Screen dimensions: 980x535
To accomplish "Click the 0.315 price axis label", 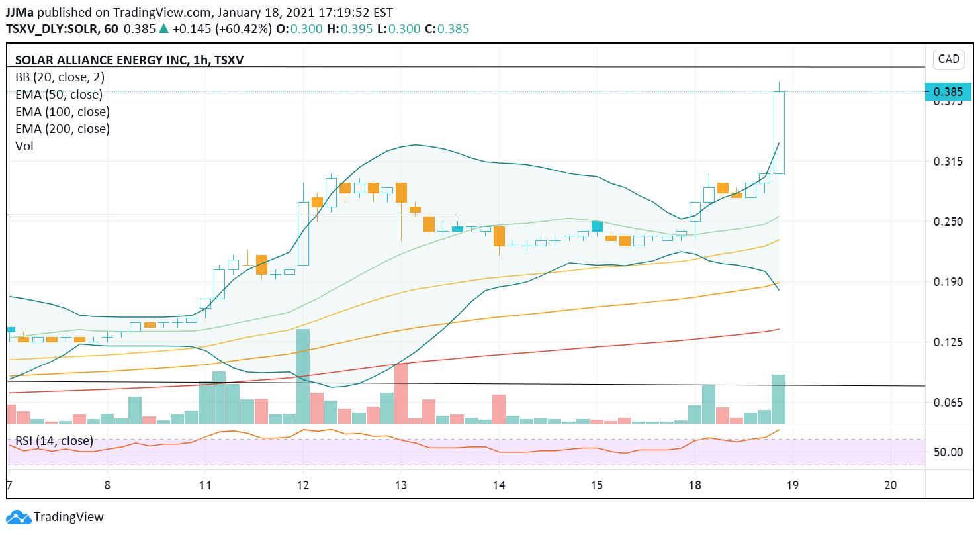I will click(x=948, y=162).
